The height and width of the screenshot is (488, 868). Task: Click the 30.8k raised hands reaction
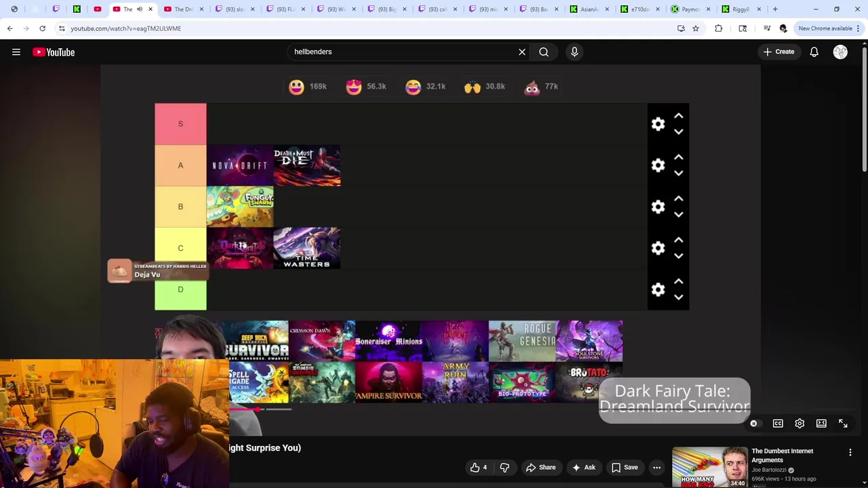click(484, 87)
